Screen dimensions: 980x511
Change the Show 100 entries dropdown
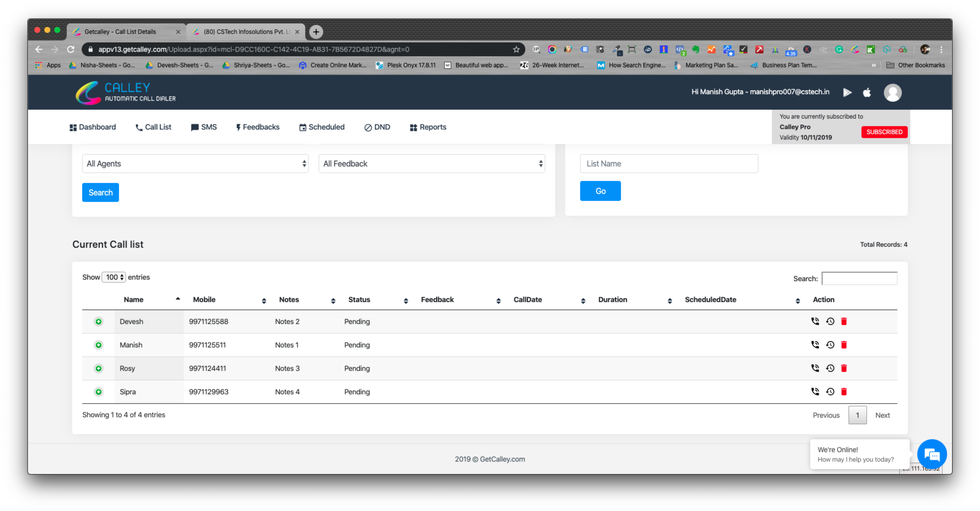tap(114, 277)
